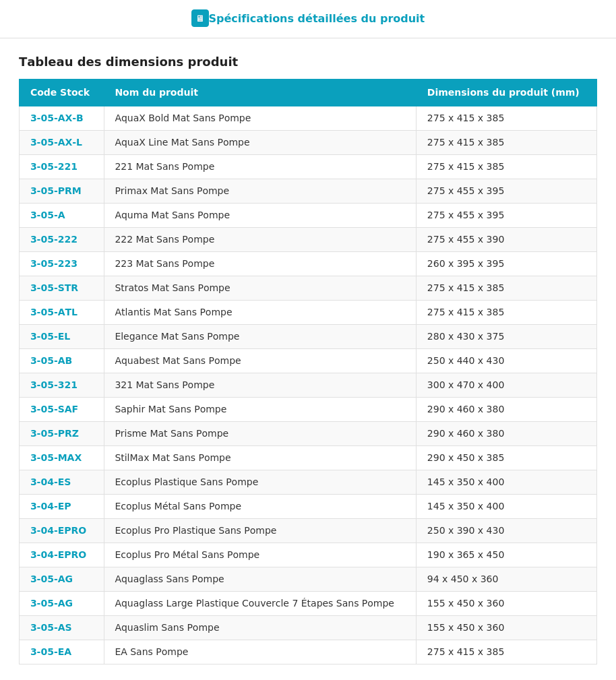Click dimensions '290 x 450 x 385'
Image resolution: width=616 pixels, height=680 pixels.
coord(466,458)
